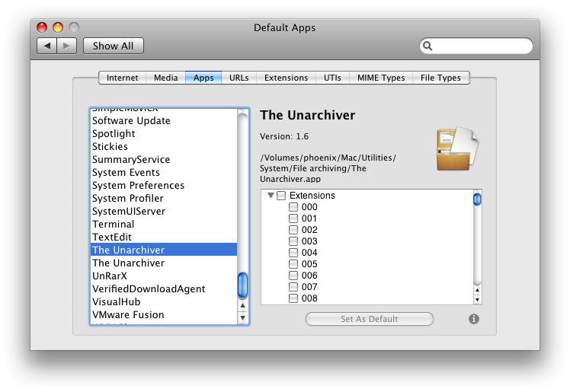Check the 007 extension checkbox
570x392 pixels.
(x=293, y=287)
